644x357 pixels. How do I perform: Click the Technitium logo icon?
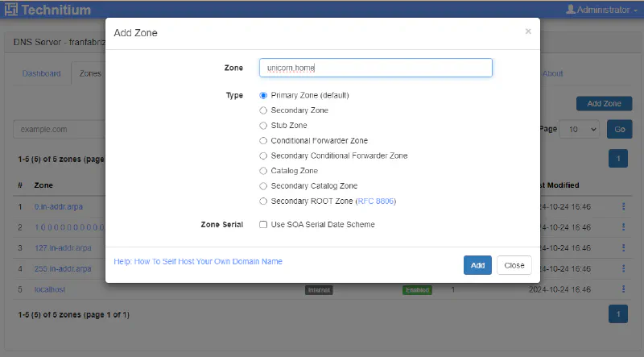pos(11,10)
